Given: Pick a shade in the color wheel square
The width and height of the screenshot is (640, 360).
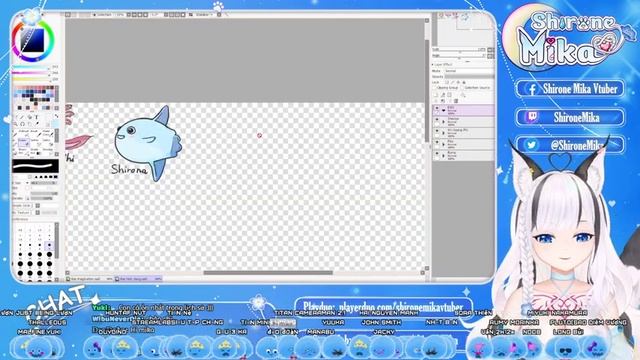Looking at the screenshot, I should pos(33,41).
